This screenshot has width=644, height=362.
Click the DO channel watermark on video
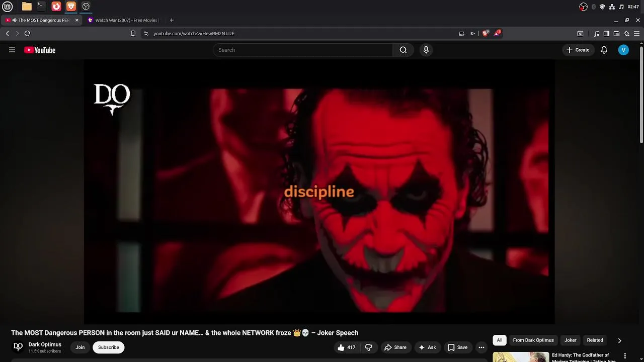point(112,99)
